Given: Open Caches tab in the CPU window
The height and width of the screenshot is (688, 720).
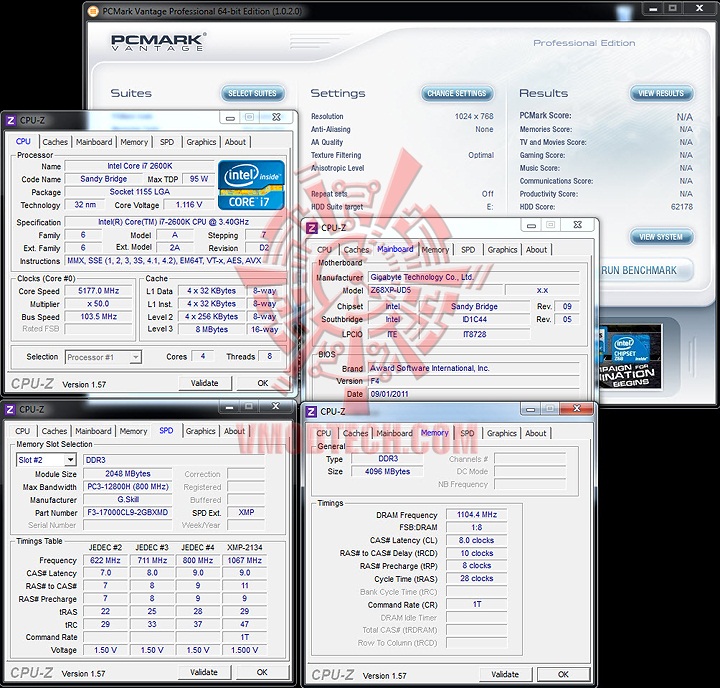Looking at the screenshot, I should [x=55, y=142].
